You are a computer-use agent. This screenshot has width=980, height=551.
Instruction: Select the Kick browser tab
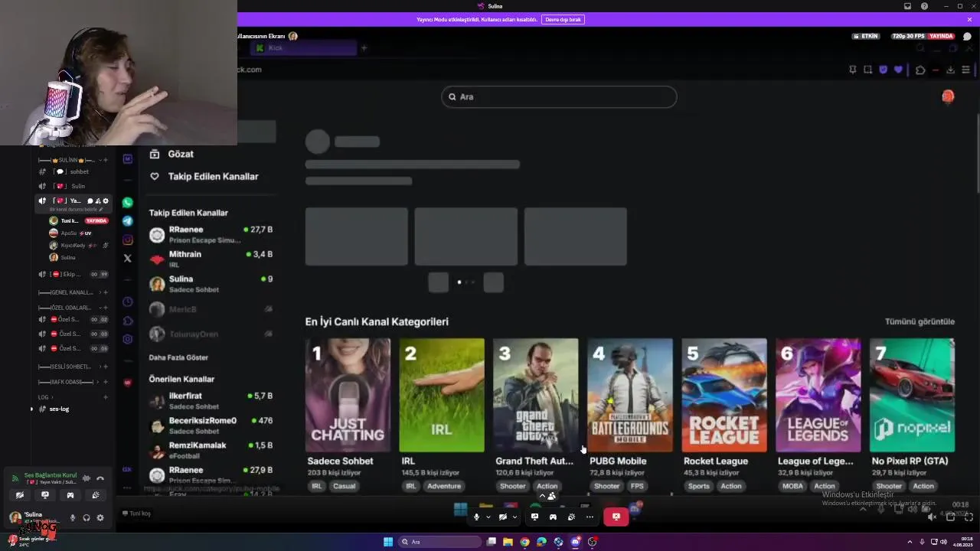[305, 48]
